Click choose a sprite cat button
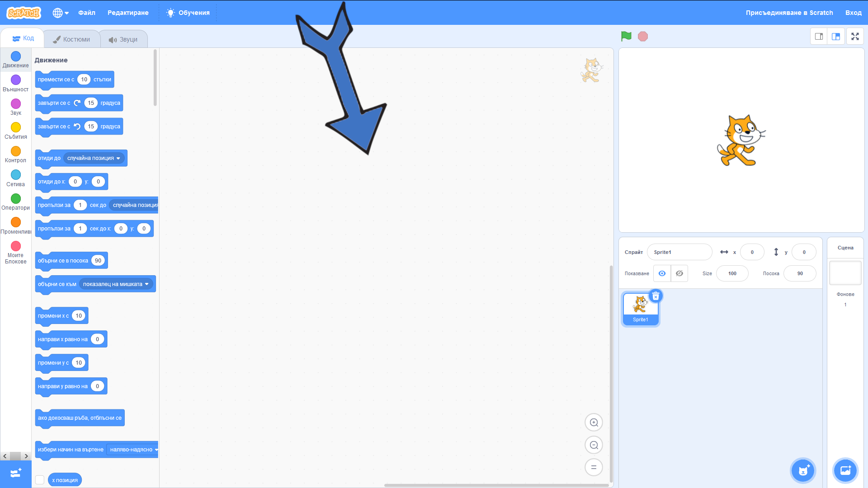Viewport: 868px width, 488px height. [803, 470]
